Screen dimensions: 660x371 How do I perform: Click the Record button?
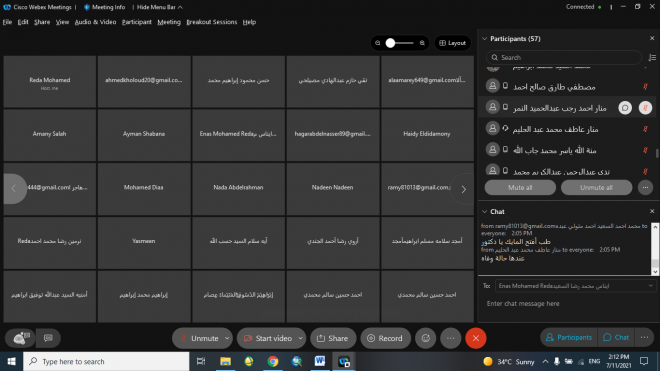385,338
